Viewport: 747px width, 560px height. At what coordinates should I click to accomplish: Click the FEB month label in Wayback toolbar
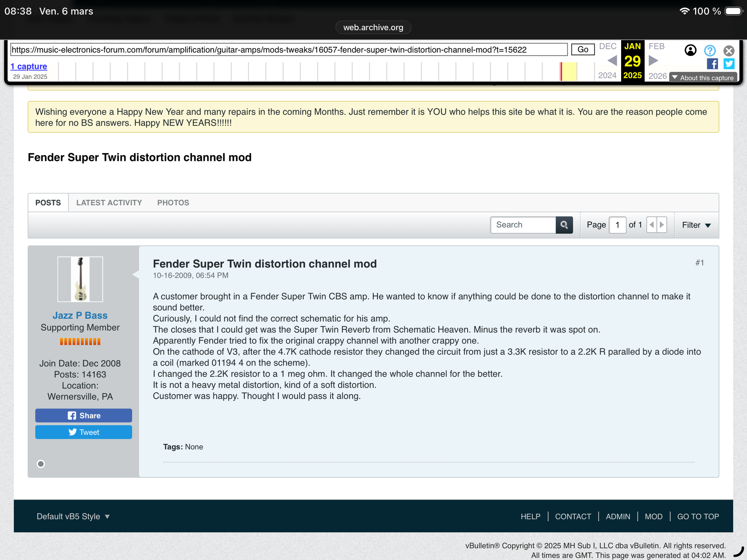(x=657, y=46)
